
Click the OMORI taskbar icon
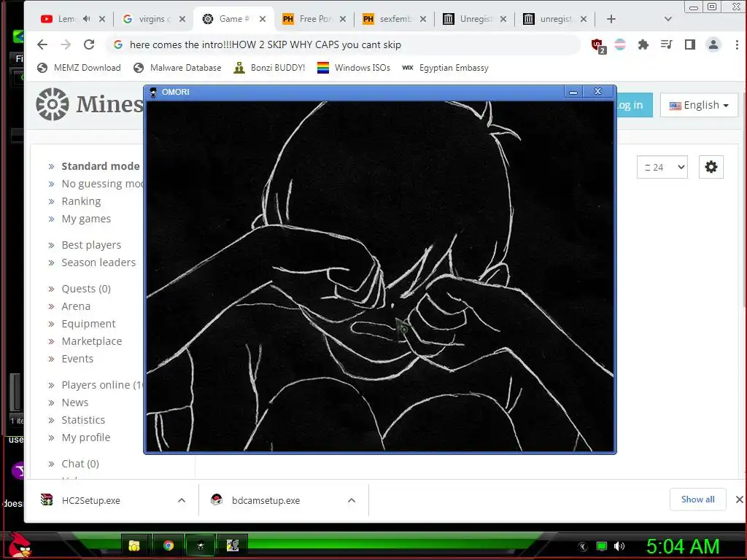[201, 545]
